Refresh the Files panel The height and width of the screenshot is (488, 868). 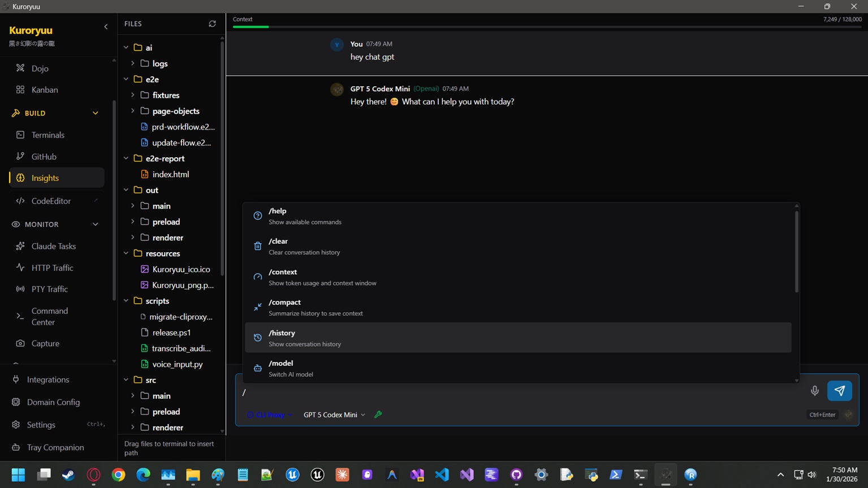click(x=212, y=24)
